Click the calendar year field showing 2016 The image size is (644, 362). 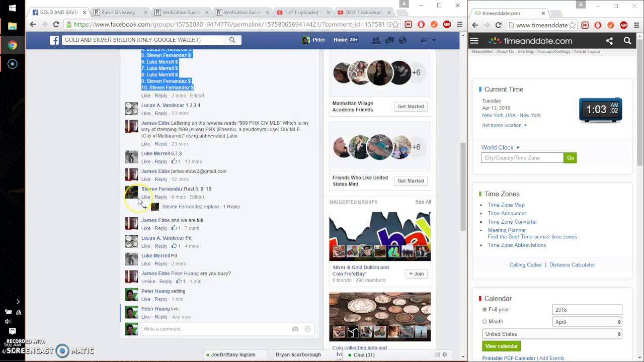pyautogui.click(x=587, y=310)
